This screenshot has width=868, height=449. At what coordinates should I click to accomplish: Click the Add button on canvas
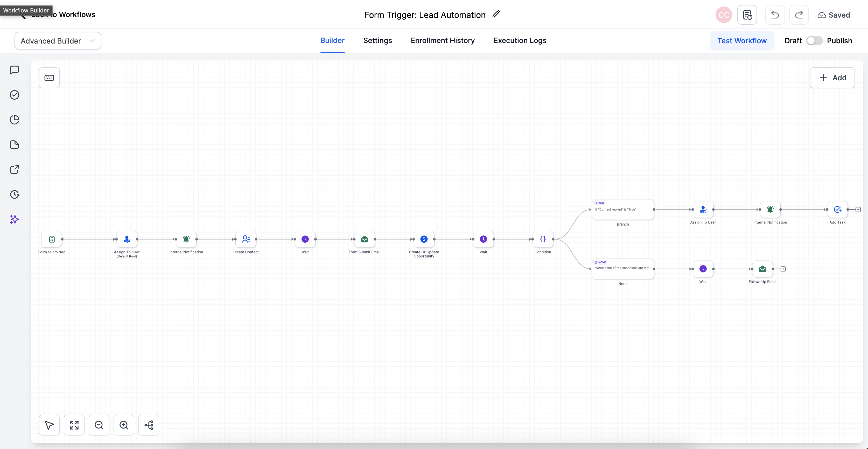832,78
